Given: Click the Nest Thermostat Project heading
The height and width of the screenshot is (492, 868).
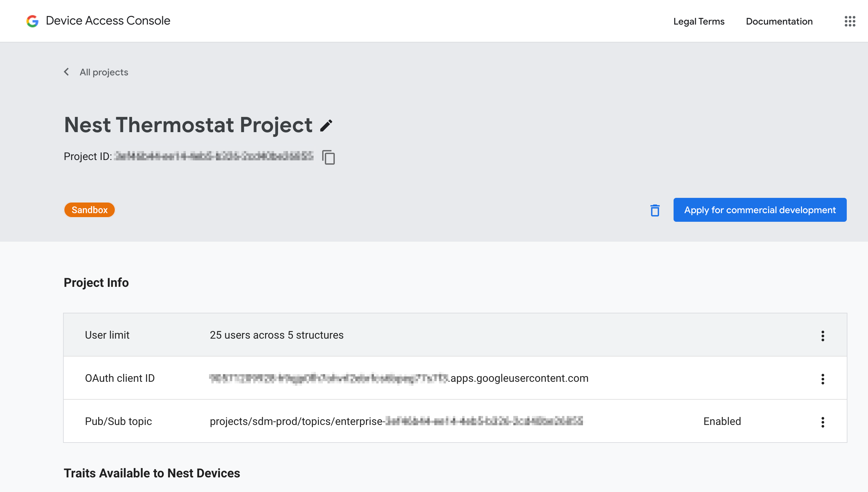Looking at the screenshot, I should pyautogui.click(x=188, y=125).
